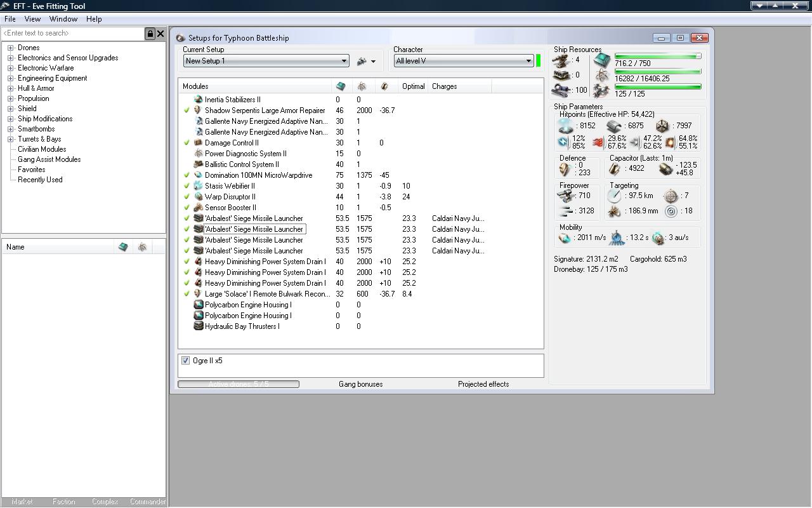Image resolution: width=812 pixels, height=508 pixels.
Task: Click the targeting range icon at 97.5 km
Action: tap(614, 196)
